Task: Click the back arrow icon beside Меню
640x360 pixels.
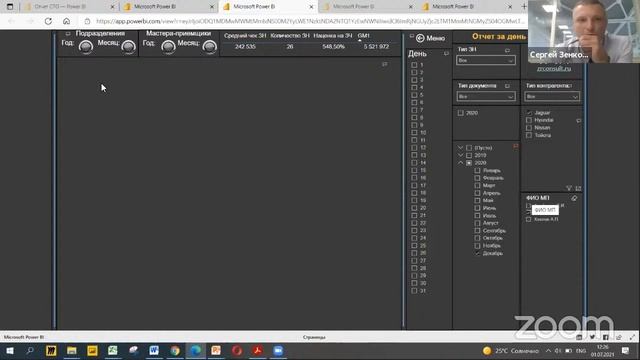Action: (x=420, y=38)
